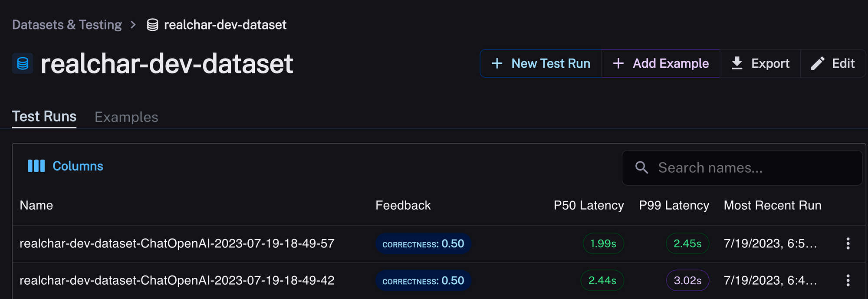Screen dimensions: 868x299
Task: Click the magnifier icon in the search box
Action: pos(641,168)
